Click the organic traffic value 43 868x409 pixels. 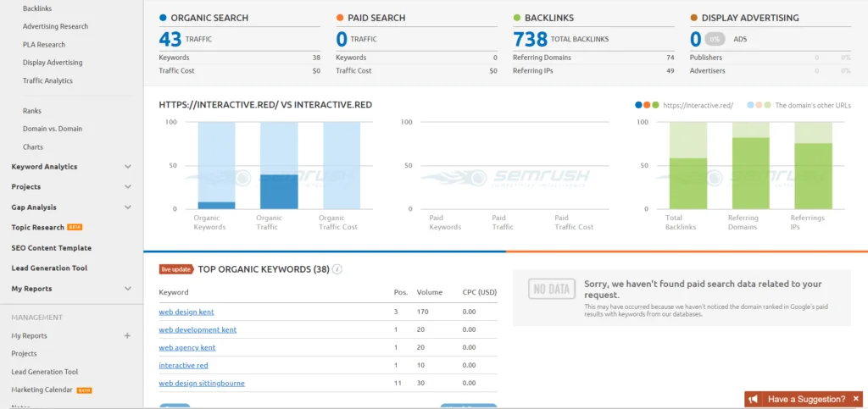pos(170,39)
